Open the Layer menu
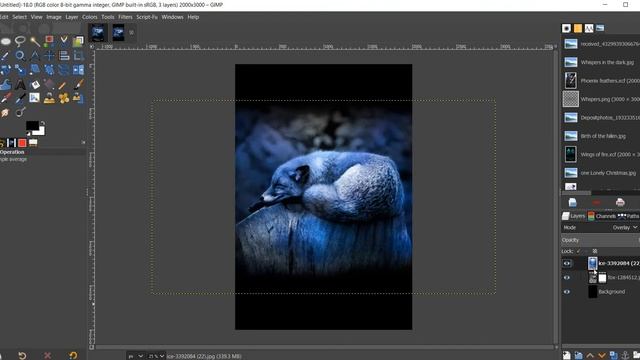 tap(72, 17)
